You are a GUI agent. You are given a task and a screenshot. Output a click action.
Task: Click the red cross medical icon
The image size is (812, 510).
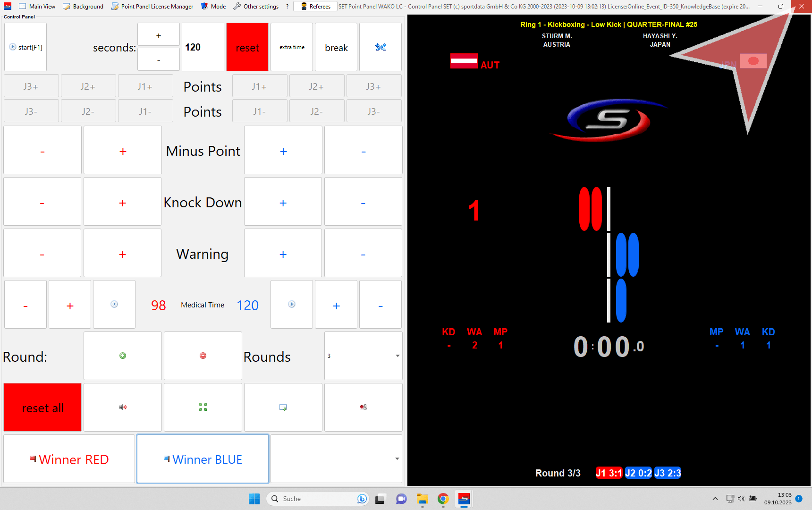(x=363, y=407)
